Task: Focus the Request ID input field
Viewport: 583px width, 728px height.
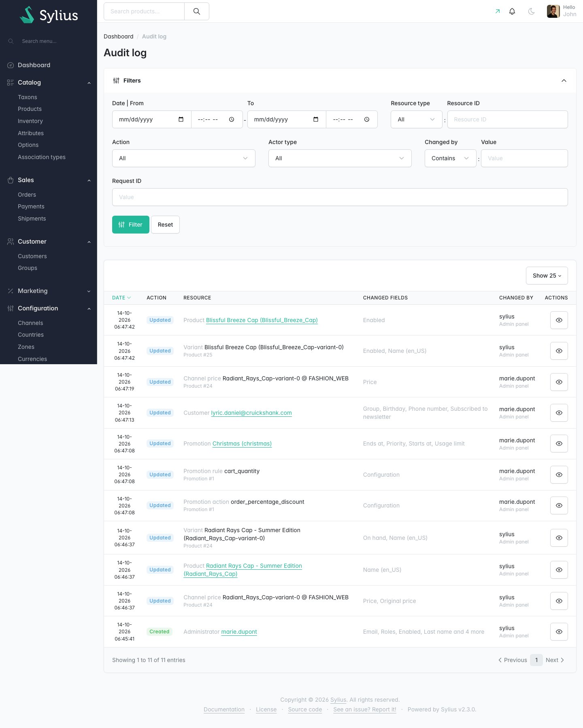Action: click(340, 197)
